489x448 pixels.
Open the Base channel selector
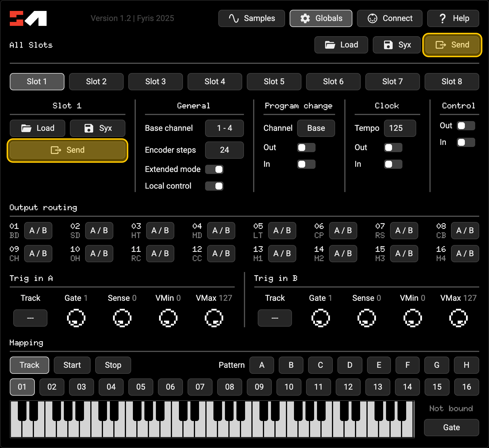click(224, 128)
